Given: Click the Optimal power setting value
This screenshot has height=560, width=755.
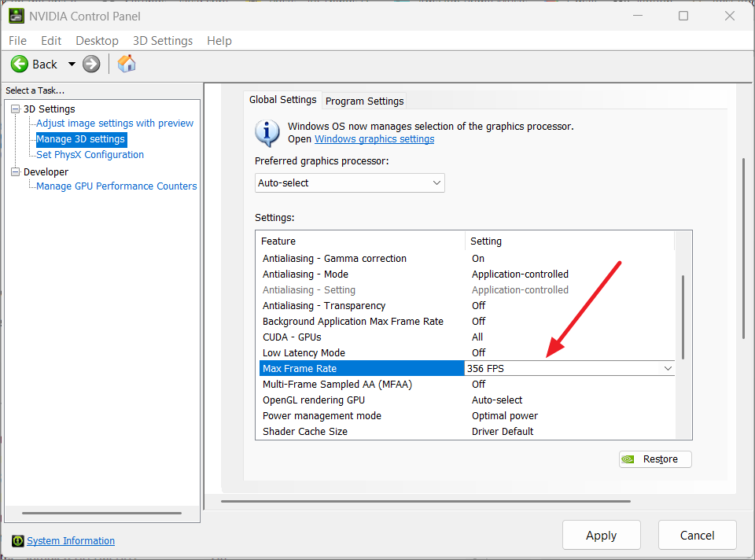Looking at the screenshot, I should pos(505,416).
